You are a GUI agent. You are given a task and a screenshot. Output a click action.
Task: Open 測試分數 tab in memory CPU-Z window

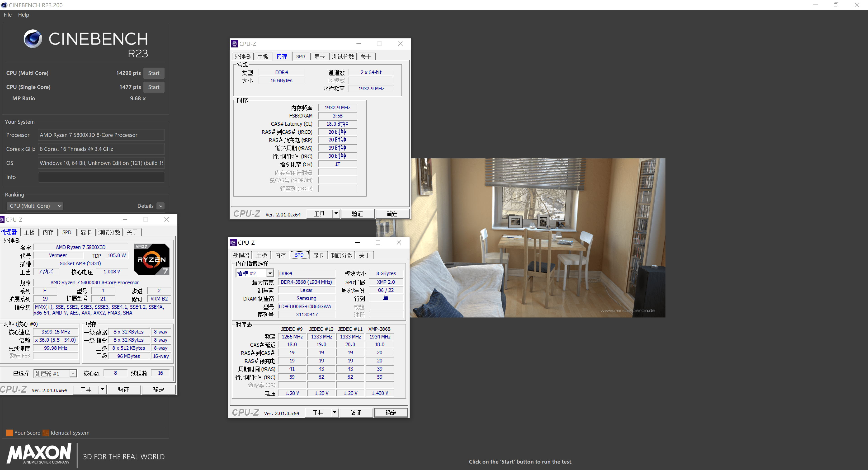343,56
